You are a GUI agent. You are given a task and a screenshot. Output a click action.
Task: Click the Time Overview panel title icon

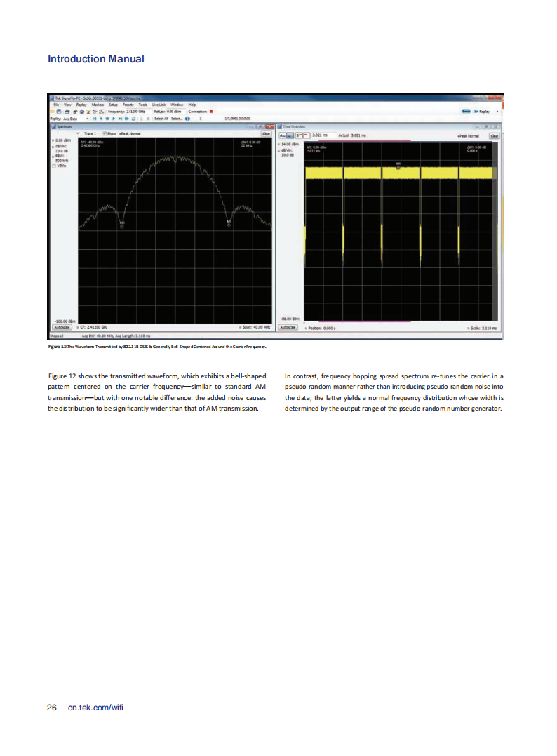coord(279,127)
